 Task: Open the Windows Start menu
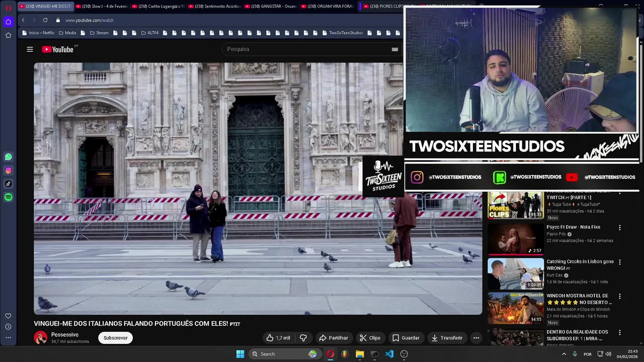240,354
